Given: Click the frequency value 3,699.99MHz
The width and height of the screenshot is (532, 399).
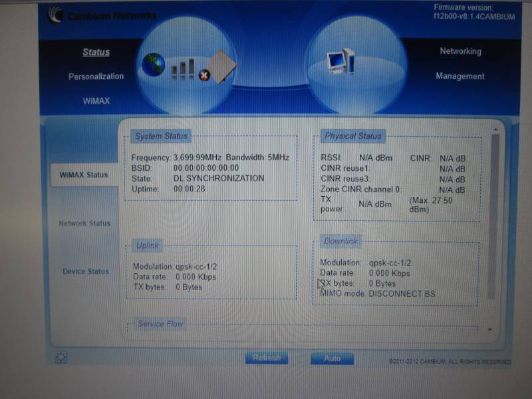Looking at the screenshot, I should (198, 158).
